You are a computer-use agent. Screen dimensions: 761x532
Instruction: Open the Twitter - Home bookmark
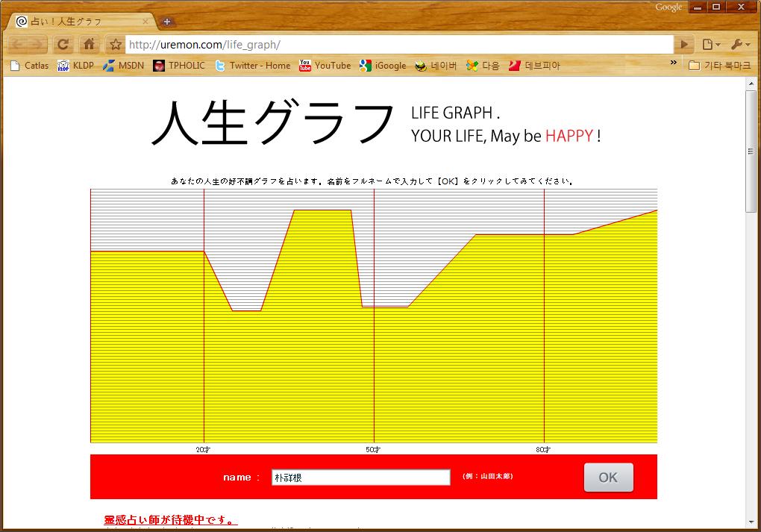pos(252,66)
